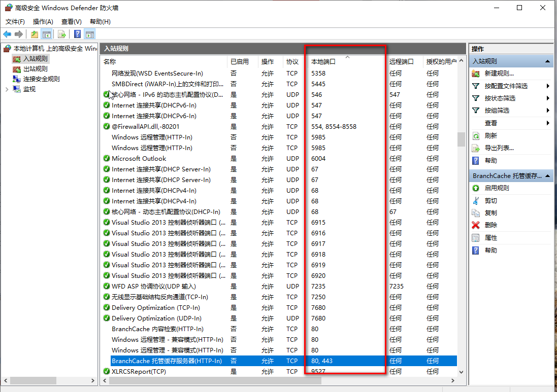
Task: Click the export list toolbar icon
Action: 61,34
